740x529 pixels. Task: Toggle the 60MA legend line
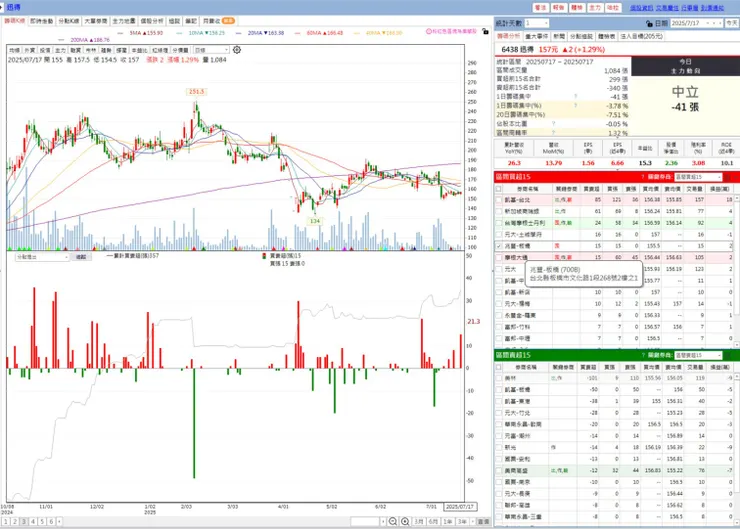319,33
